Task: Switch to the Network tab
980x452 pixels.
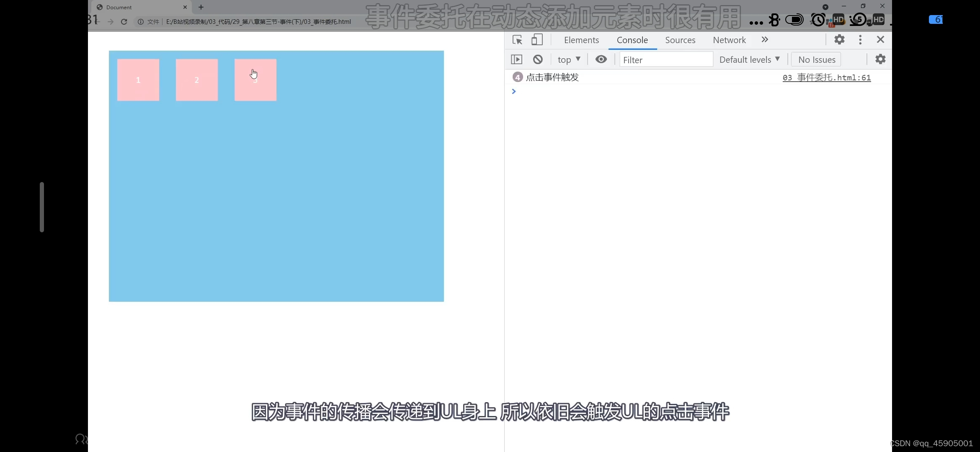Action: [x=729, y=40]
